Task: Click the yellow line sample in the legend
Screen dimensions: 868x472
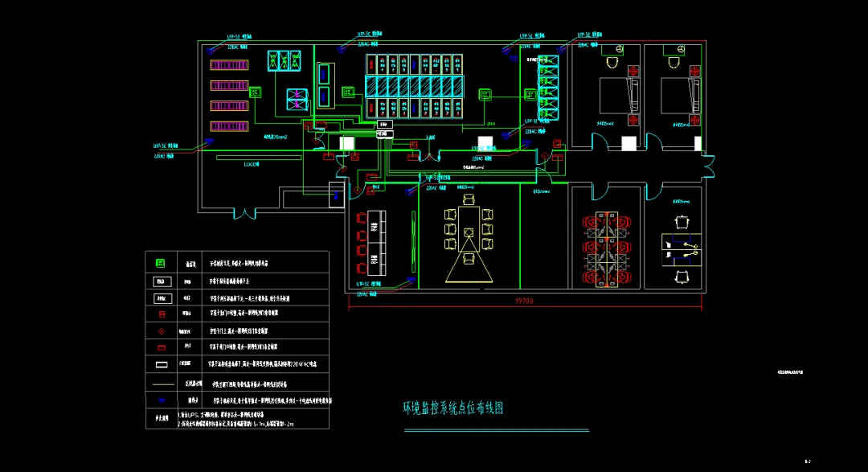Action: pos(162,384)
